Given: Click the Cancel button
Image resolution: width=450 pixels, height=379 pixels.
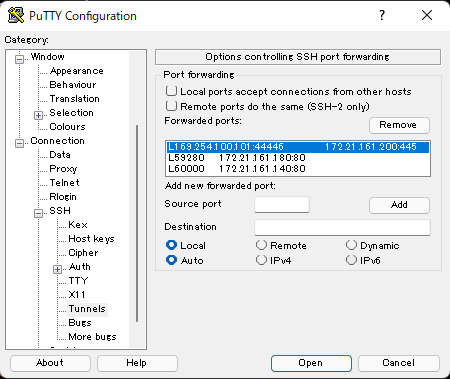Looking at the screenshot, I should pyautogui.click(x=399, y=363).
